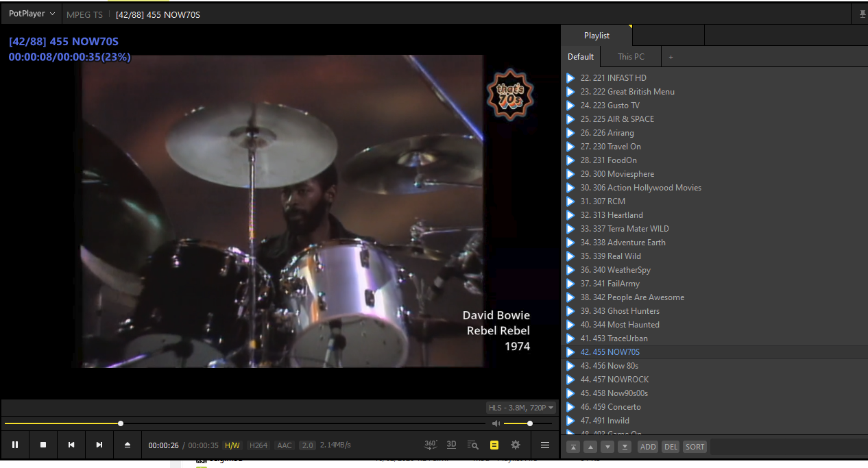Click the 00:00:26 elapsed time display
Image resolution: width=868 pixels, height=468 pixels.
tap(164, 445)
